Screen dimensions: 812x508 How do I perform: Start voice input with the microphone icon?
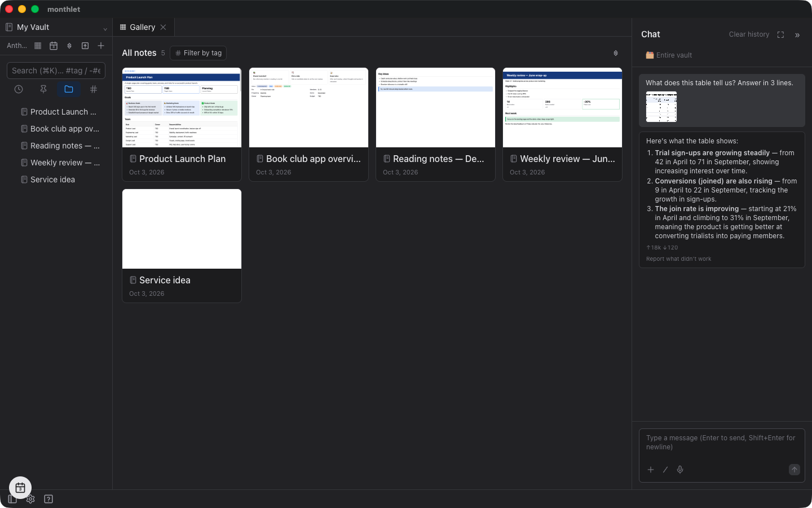click(680, 470)
